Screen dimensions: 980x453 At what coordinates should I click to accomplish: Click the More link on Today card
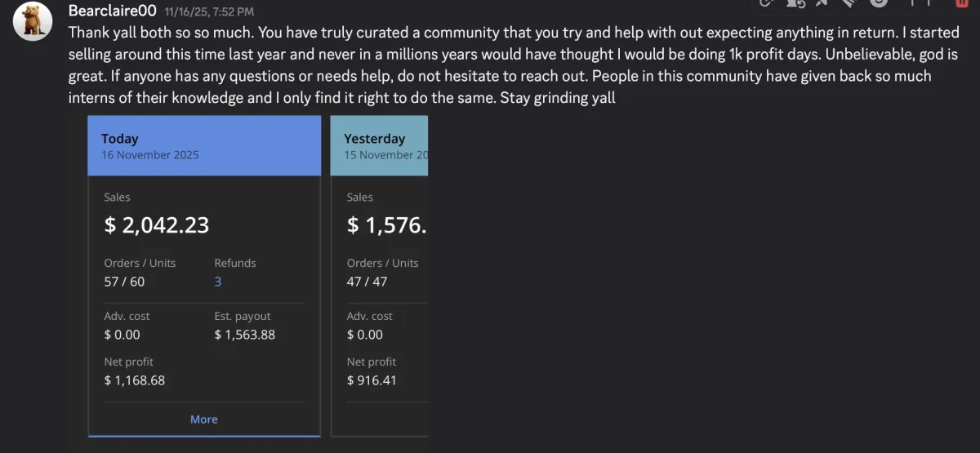[x=204, y=419]
